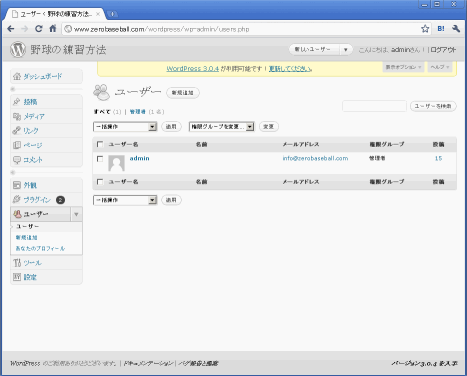Viewport: 467px width, 376px height.
Task: Click the admin avatar thumbnail
Action: [116, 163]
